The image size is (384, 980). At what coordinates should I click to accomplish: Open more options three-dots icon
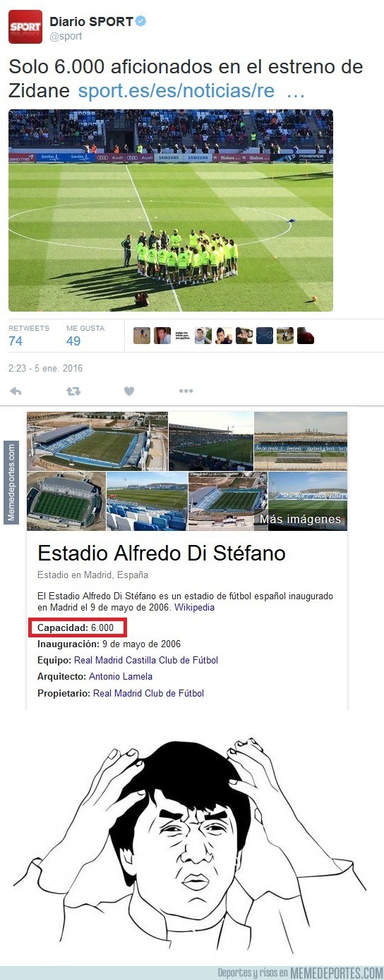(x=186, y=391)
